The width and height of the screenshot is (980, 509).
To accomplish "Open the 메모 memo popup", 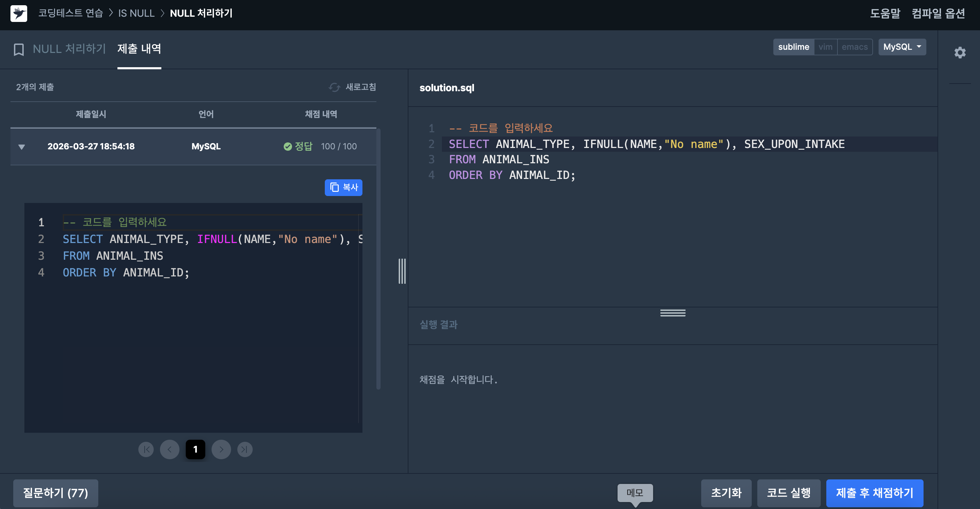I will coord(635,493).
